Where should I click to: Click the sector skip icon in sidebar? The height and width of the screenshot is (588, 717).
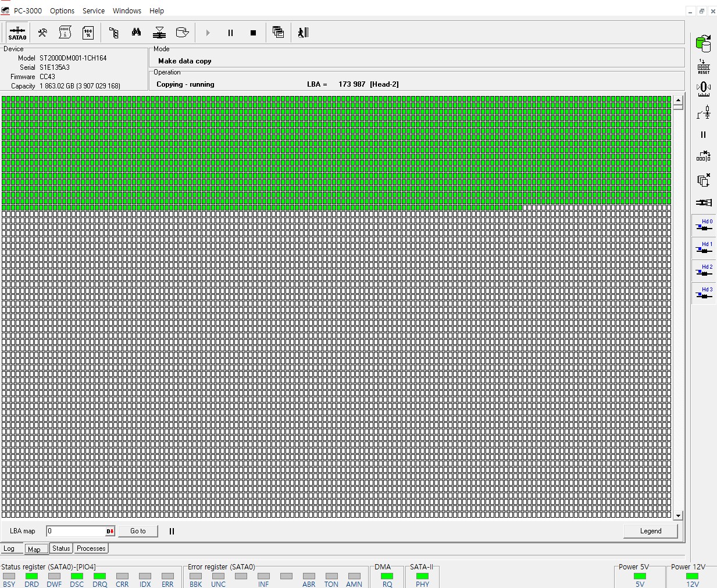704,157
